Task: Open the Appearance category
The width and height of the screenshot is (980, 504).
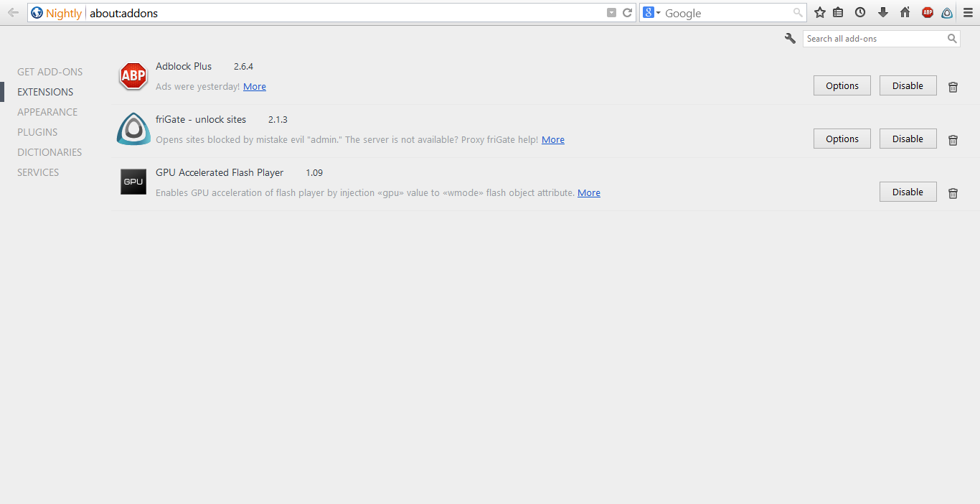Action: (47, 112)
